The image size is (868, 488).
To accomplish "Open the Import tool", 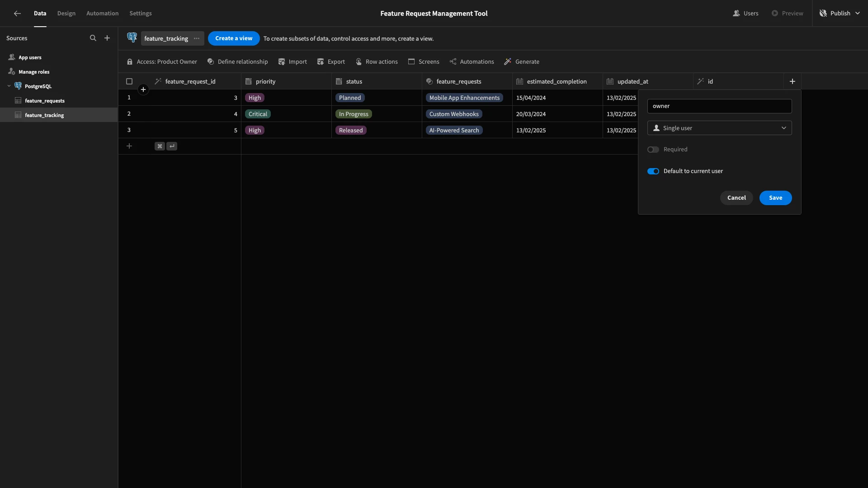I will coord(292,62).
